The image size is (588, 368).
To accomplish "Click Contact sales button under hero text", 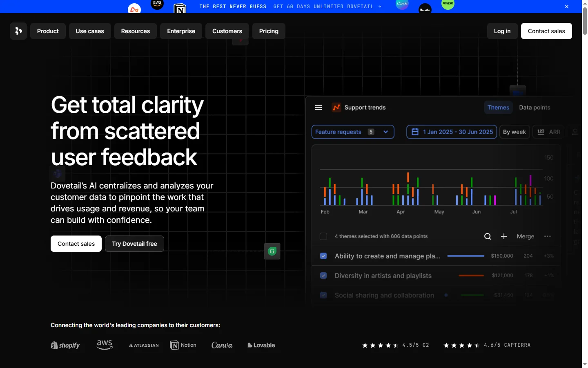I will pyautogui.click(x=76, y=244).
